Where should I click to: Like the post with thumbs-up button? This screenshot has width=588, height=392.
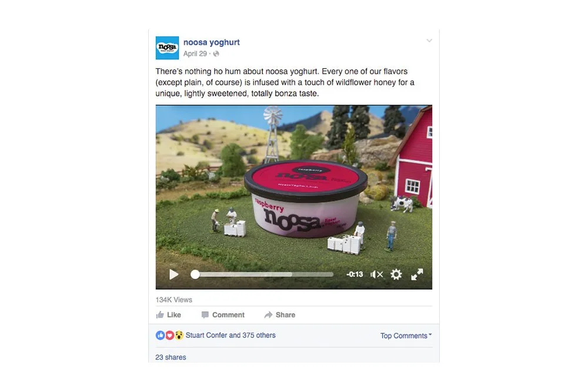tap(168, 315)
